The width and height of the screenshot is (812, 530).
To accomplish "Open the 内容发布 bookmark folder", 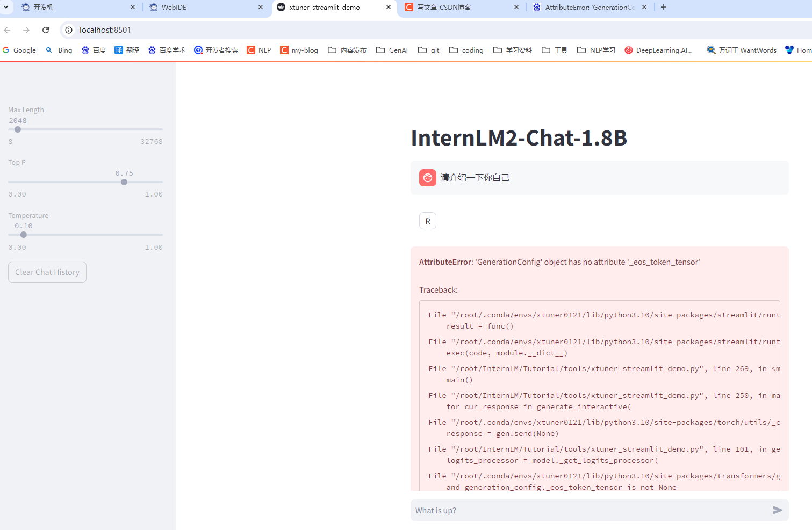I will click(x=347, y=50).
